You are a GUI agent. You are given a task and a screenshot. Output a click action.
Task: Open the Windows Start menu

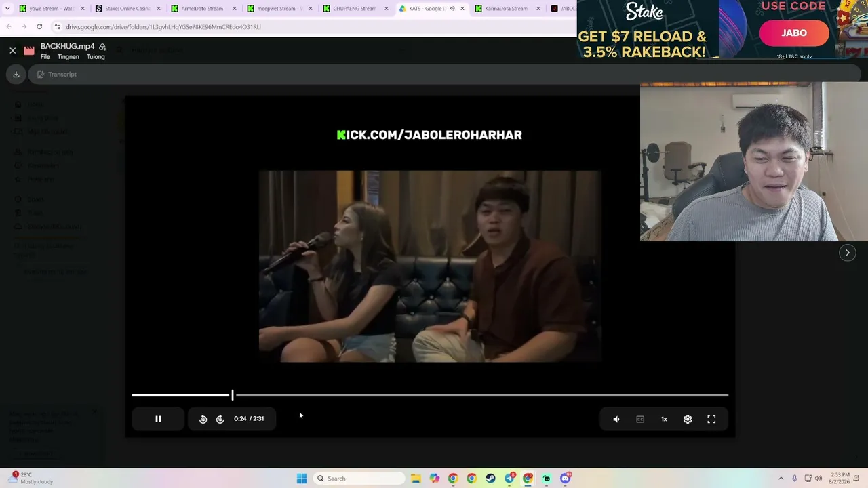point(302,479)
